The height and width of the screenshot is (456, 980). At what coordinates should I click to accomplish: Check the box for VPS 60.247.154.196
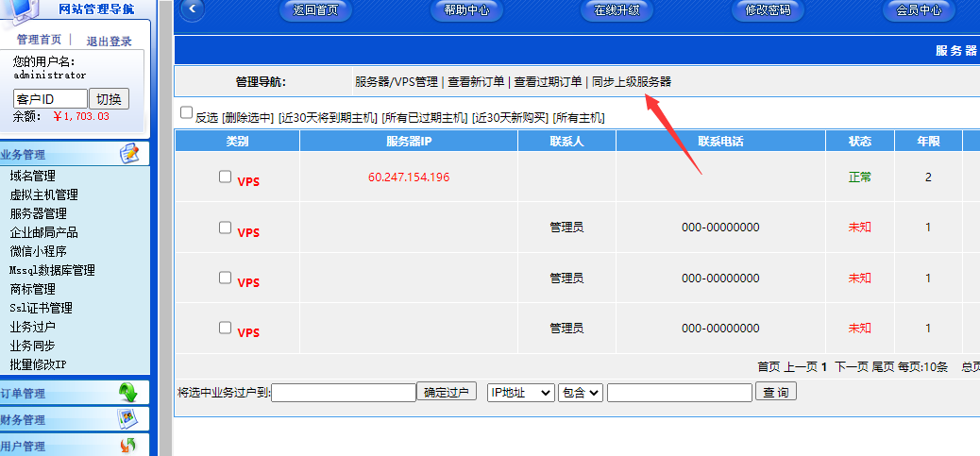pyautogui.click(x=225, y=176)
